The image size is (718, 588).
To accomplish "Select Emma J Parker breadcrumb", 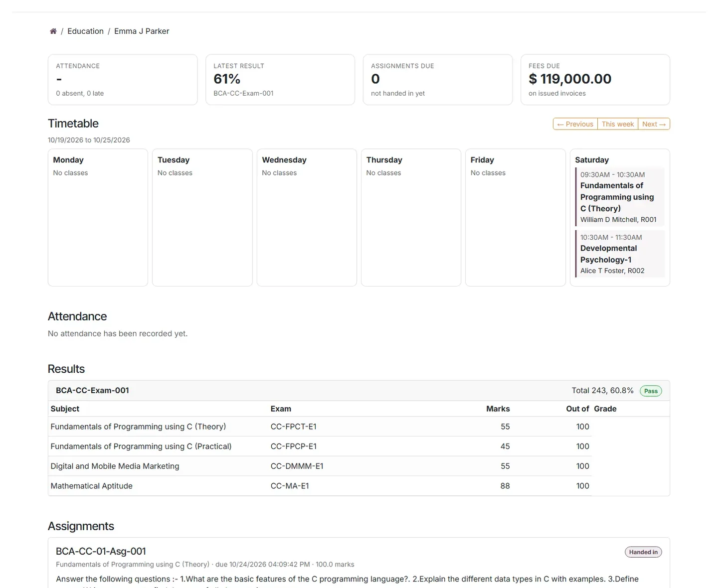I will pyautogui.click(x=142, y=31).
